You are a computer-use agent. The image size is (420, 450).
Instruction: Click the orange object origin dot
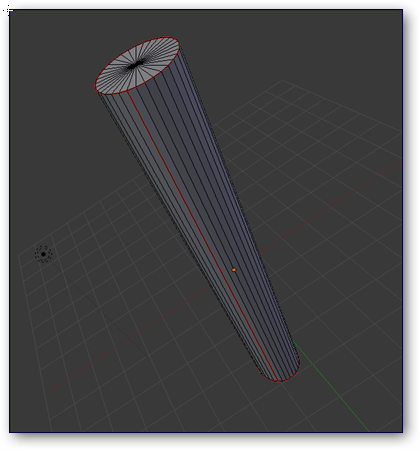[234, 270]
